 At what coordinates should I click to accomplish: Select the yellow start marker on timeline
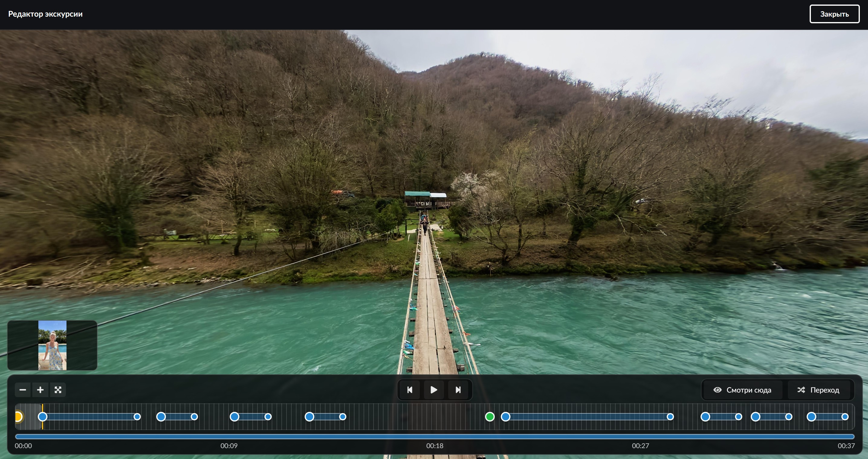coord(18,417)
